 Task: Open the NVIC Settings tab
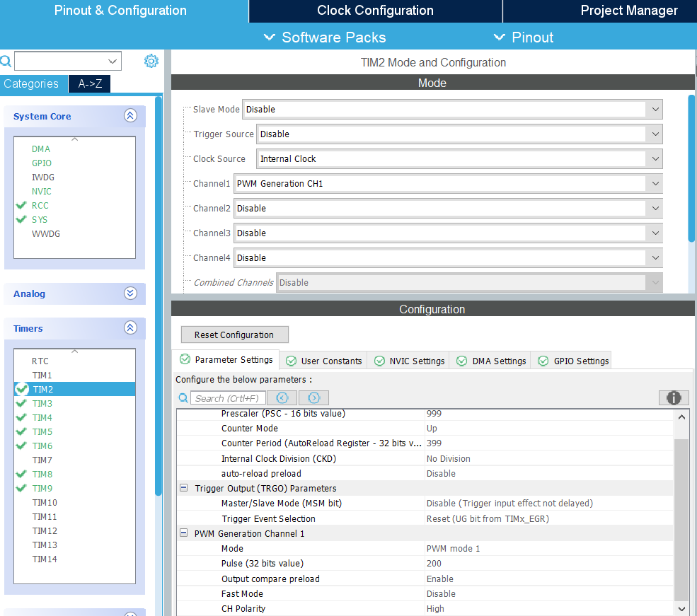tap(408, 361)
